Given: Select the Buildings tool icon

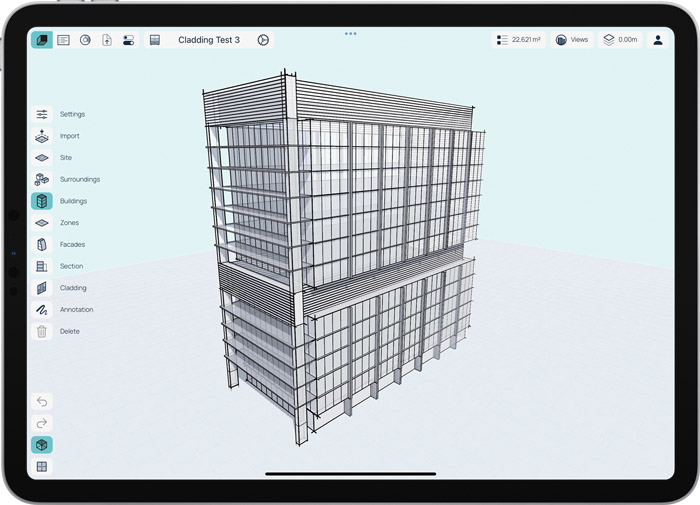Looking at the screenshot, I should click(42, 201).
